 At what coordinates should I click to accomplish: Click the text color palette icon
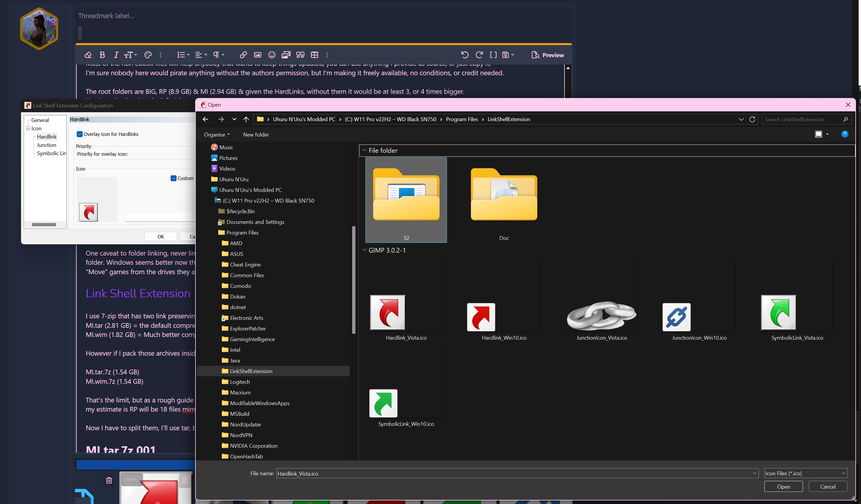[148, 55]
